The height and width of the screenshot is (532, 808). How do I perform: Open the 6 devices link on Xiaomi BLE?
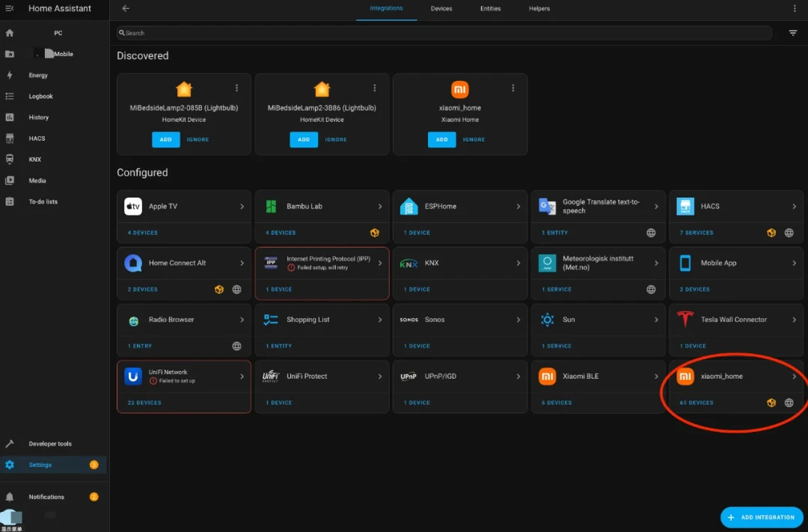point(557,403)
